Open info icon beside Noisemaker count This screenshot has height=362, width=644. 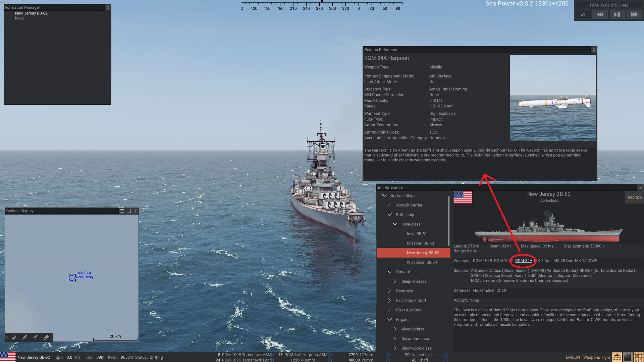click(x=446, y=355)
